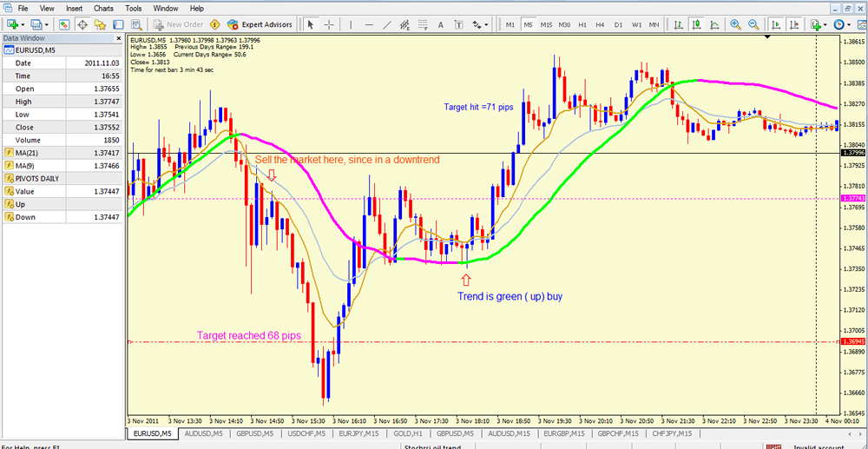This screenshot has width=868, height=449.
Task: Click the New Chart icon
Action: (x=12, y=24)
